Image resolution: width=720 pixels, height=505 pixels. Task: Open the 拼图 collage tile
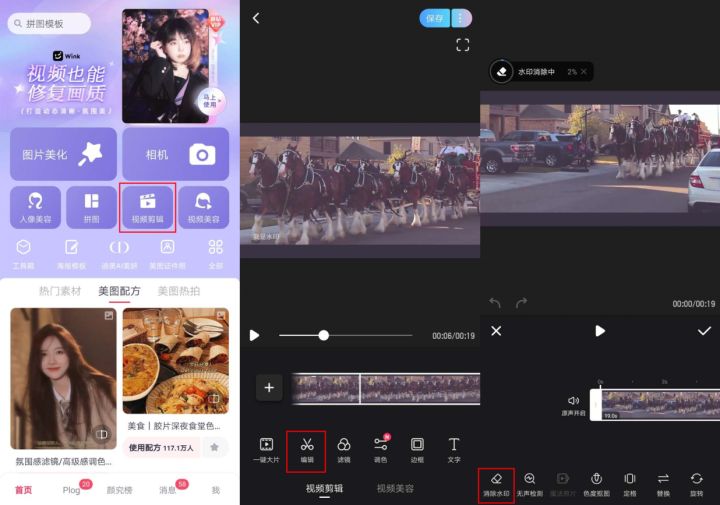(x=91, y=207)
